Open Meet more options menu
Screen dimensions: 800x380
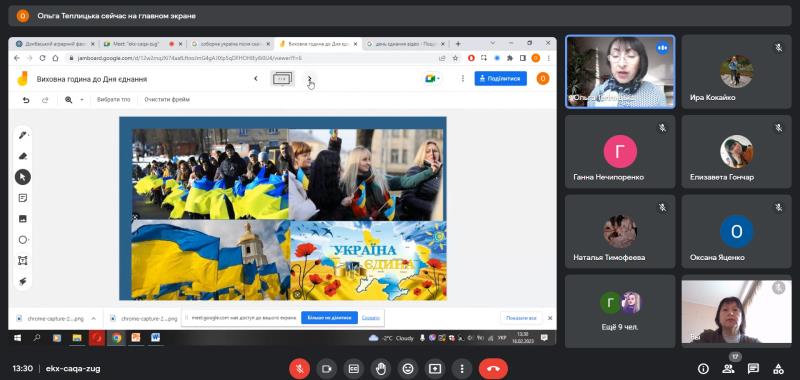pos(462,368)
